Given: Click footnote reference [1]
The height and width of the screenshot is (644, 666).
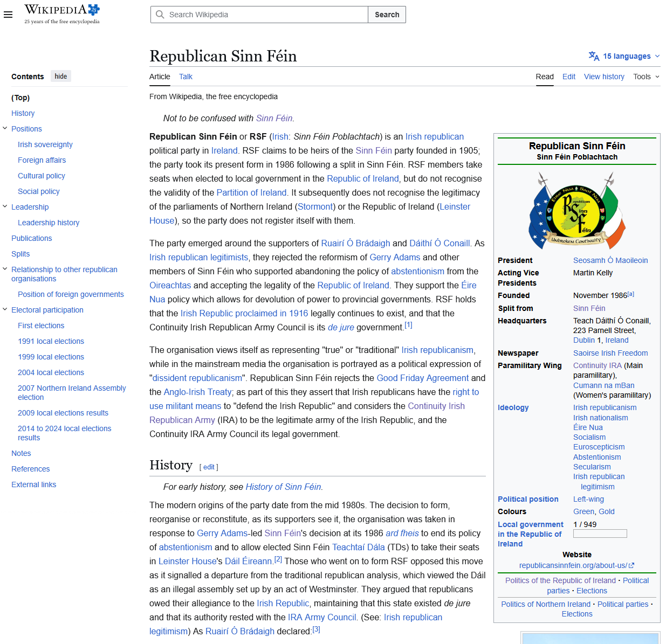Looking at the screenshot, I should tap(408, 325).
